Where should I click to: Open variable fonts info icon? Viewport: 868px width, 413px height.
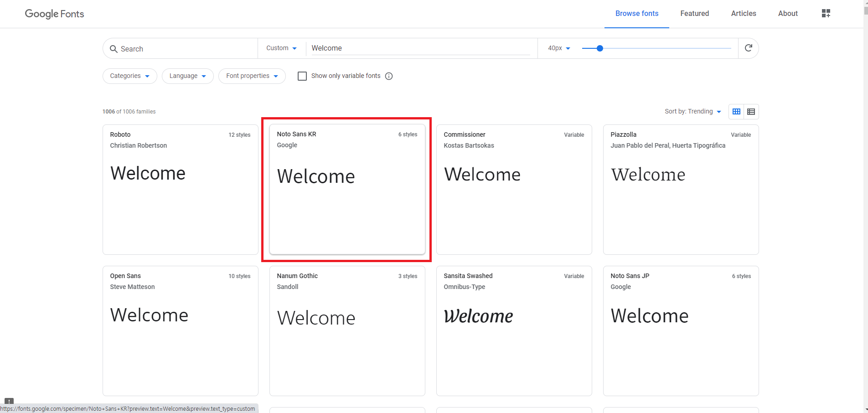(389, 76)
